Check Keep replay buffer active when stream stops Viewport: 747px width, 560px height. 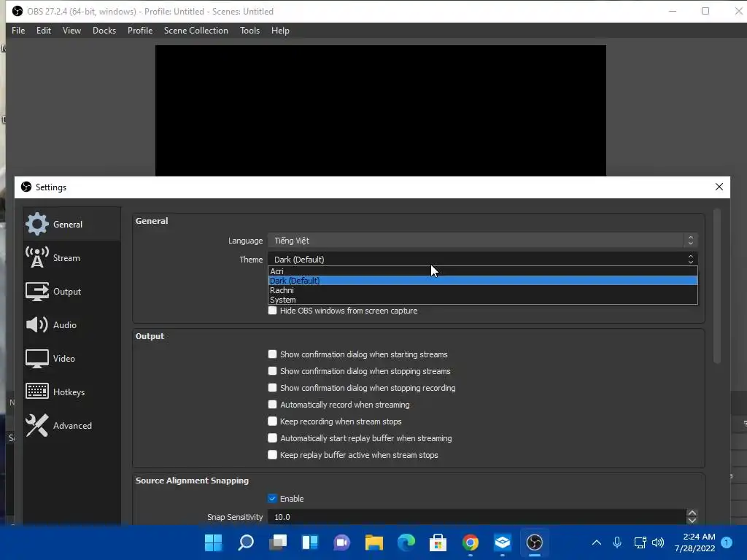click(273, 455)
